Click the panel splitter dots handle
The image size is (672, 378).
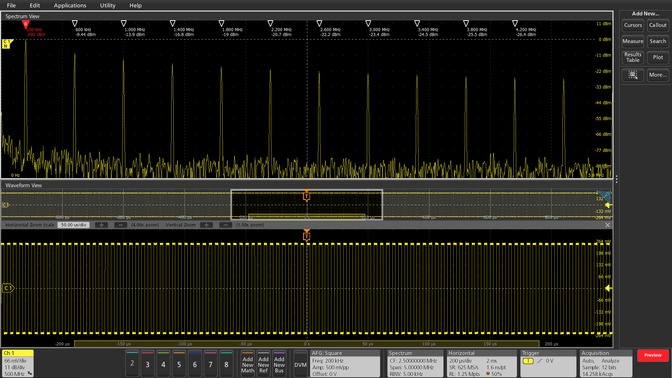point(617,179)
